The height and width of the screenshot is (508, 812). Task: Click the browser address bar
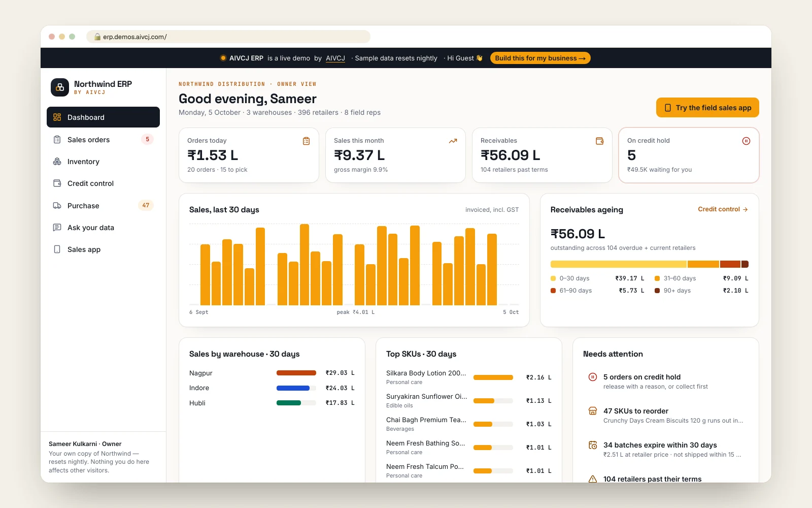[228, 37]
